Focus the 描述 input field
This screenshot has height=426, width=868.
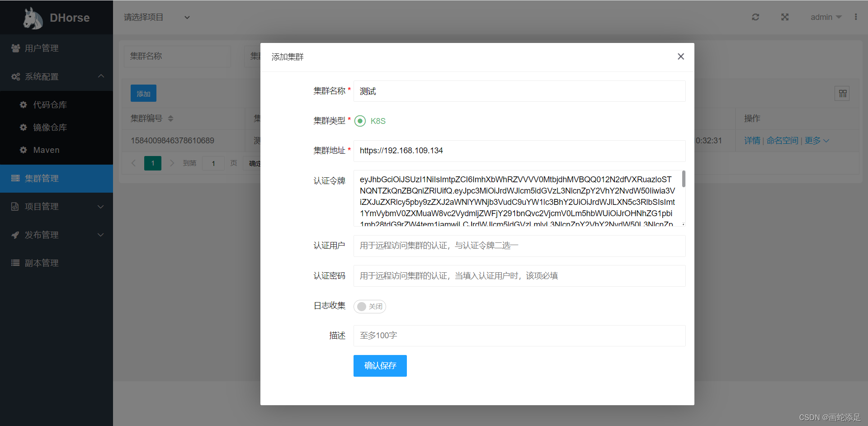519,336
